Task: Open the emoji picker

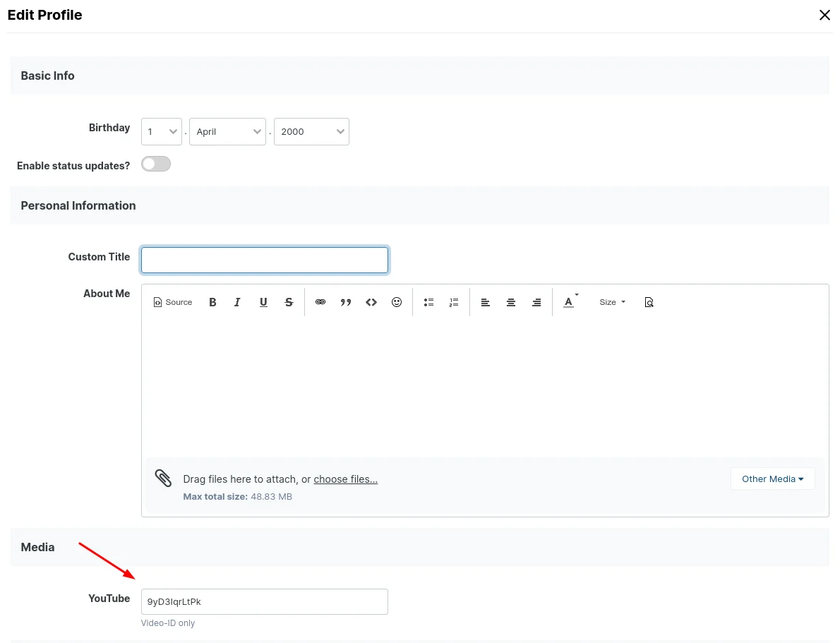Action: (397, 302)
